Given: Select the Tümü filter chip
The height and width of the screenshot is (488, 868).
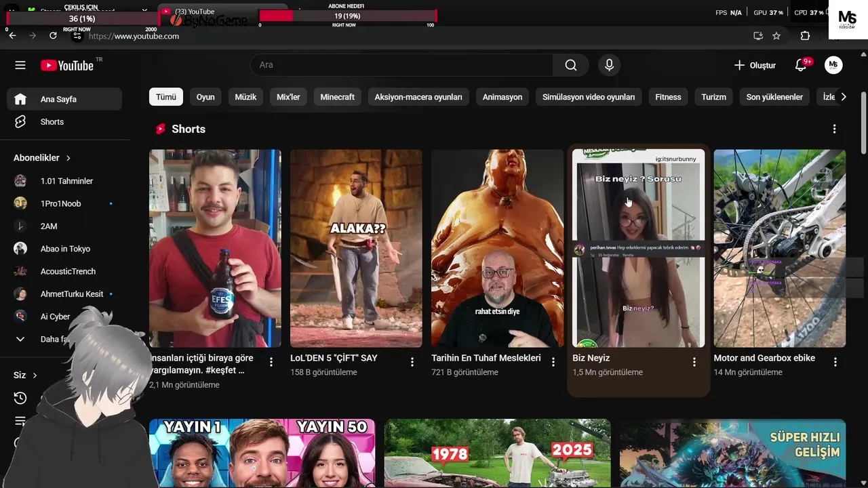Looking at the screenshot, I should pyautogui.click(x=166, y=97).
